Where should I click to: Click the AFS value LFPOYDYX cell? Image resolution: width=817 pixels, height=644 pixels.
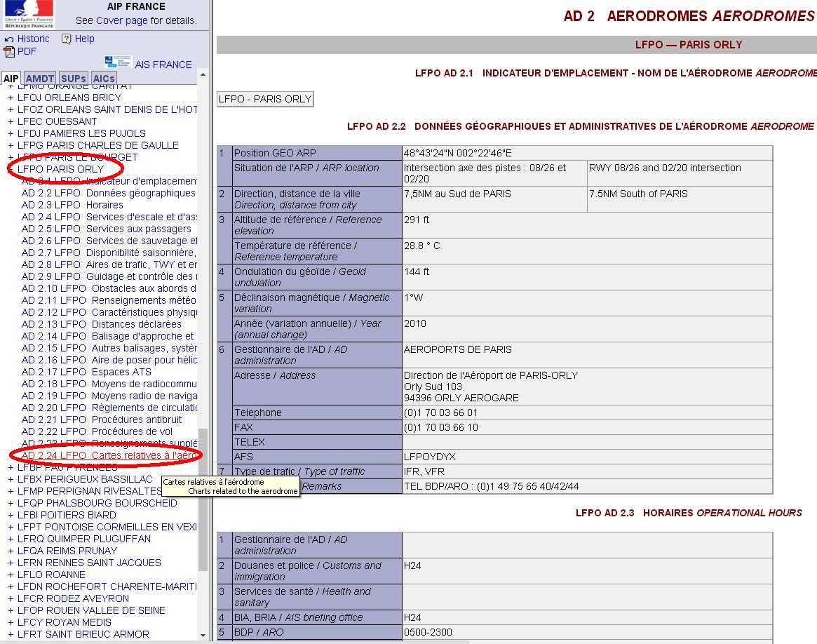point(587,457)
